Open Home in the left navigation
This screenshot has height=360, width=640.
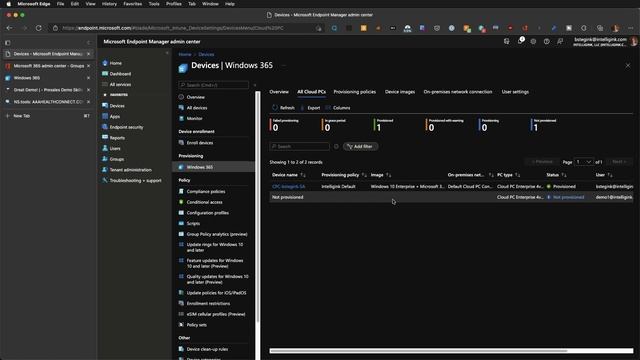tap(116, 63)
